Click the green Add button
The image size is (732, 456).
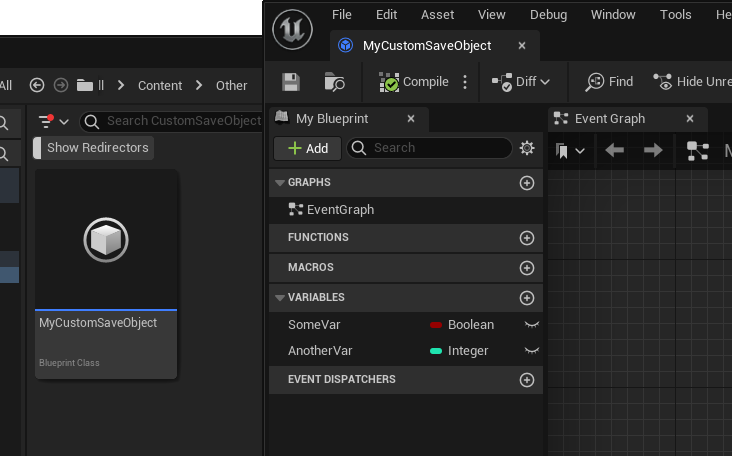point(307,148)
